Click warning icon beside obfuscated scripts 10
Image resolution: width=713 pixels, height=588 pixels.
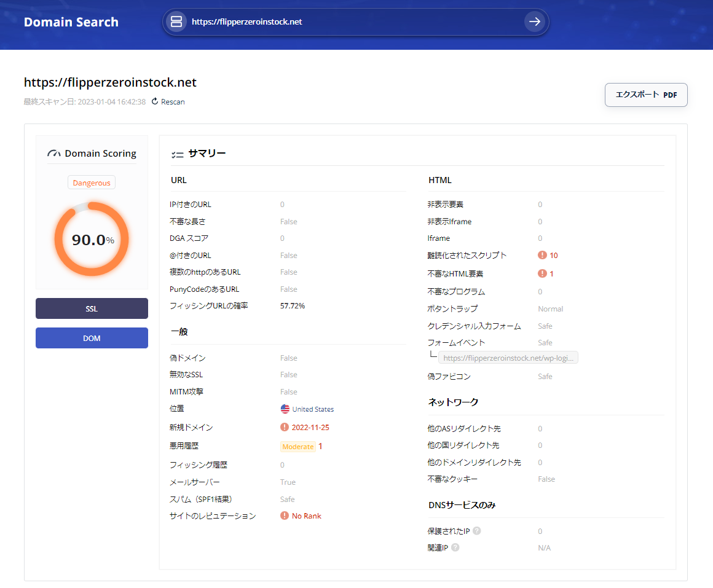pos(542,255)
